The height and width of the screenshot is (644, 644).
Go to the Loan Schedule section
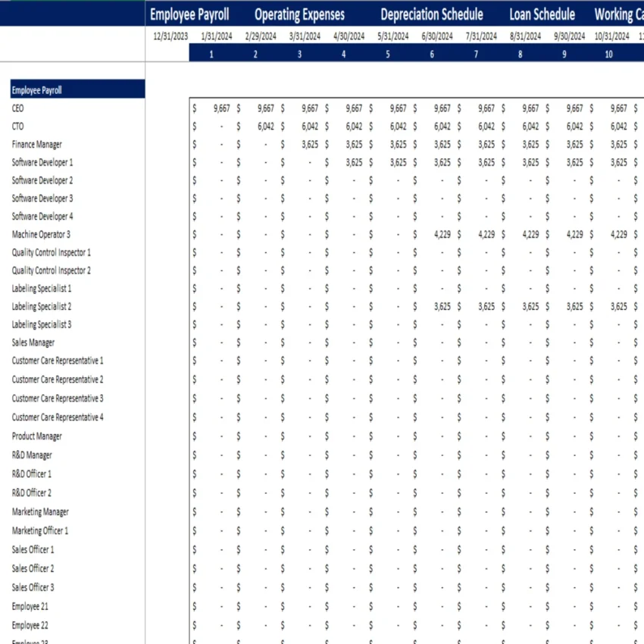click(541, 14)
